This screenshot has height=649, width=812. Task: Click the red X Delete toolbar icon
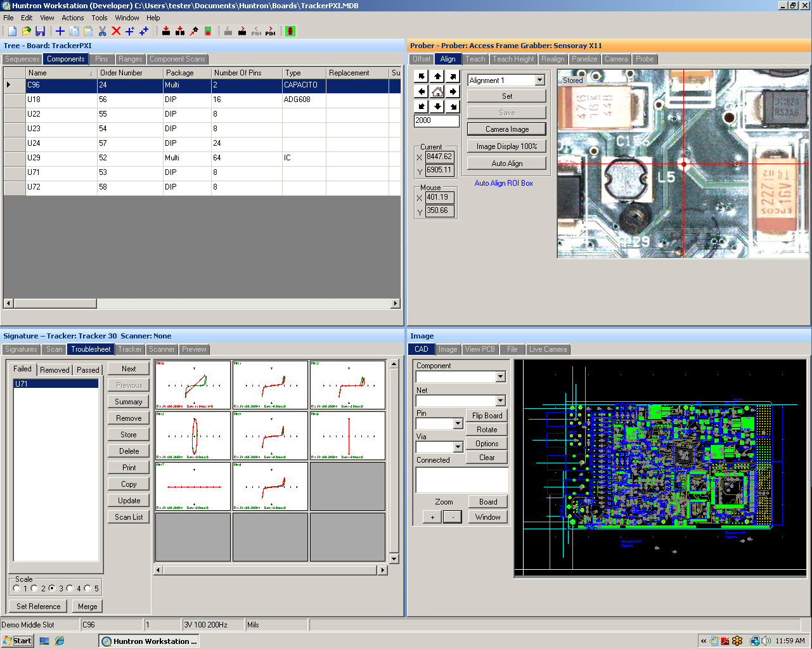[x=116, y=31]
